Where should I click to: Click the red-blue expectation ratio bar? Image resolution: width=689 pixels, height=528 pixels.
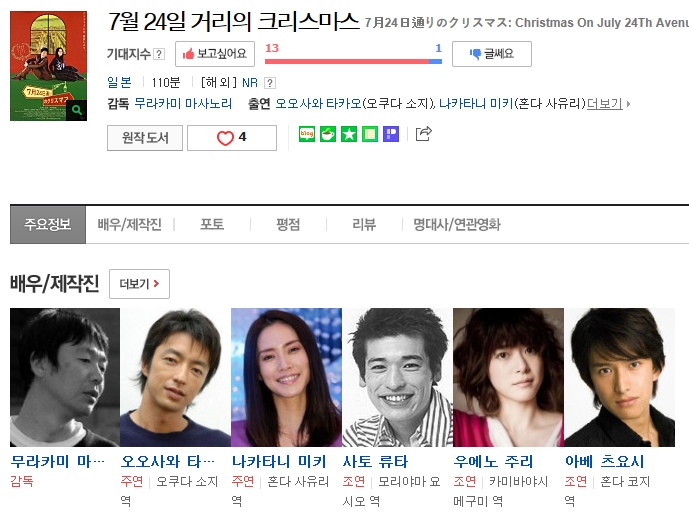point(353,61)
